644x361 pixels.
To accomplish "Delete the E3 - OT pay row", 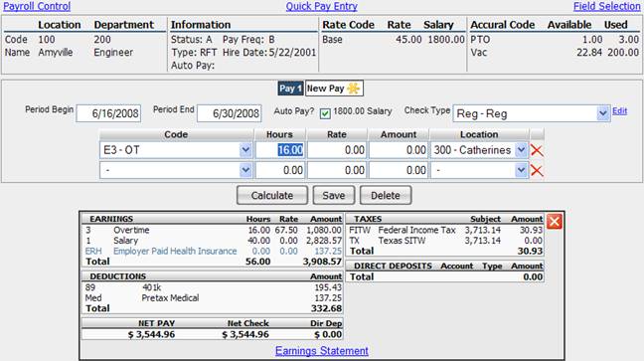I will point(537,150).
